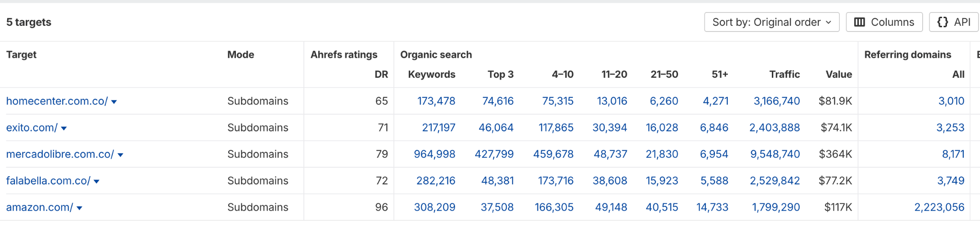The width and height of the screenshot is (980, 226).
Task: Open falabella.com.co/ target link
Action: (48, 181)
